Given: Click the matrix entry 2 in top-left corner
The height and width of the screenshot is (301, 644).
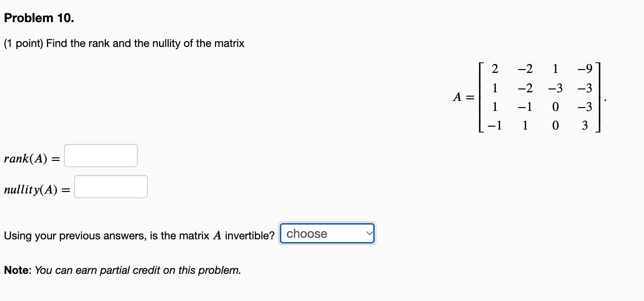Looking at the screenshot, I should pyautogui.click(x=495, y=69).
